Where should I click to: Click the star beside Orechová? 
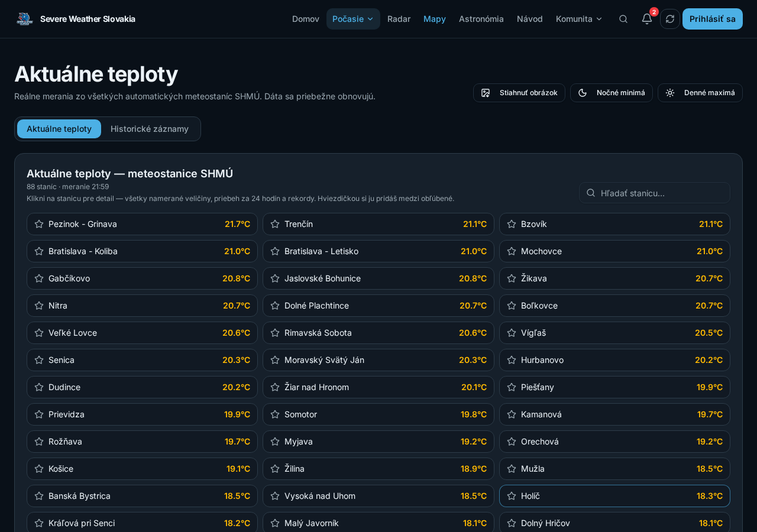point(512,442)
